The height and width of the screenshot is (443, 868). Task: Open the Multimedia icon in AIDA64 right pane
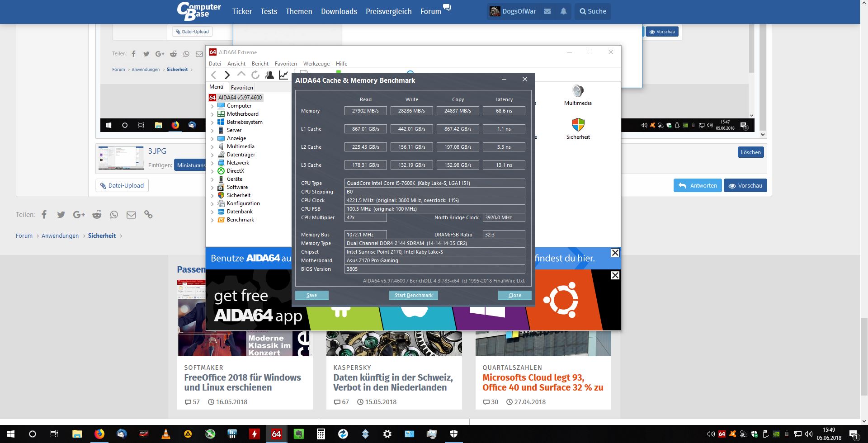coord(578,95)
